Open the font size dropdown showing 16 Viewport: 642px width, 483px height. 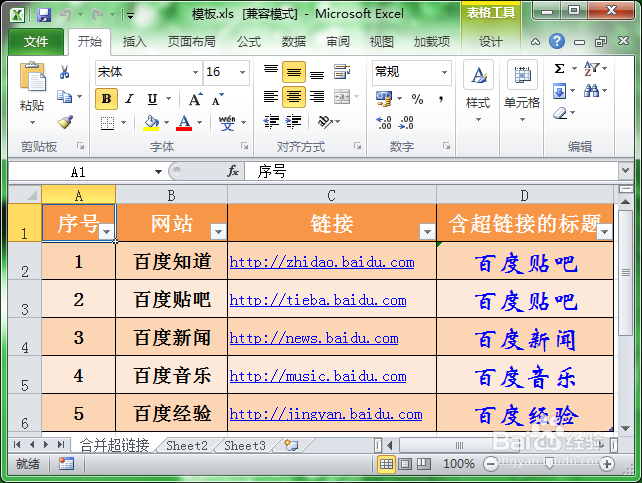coord(242,72)
